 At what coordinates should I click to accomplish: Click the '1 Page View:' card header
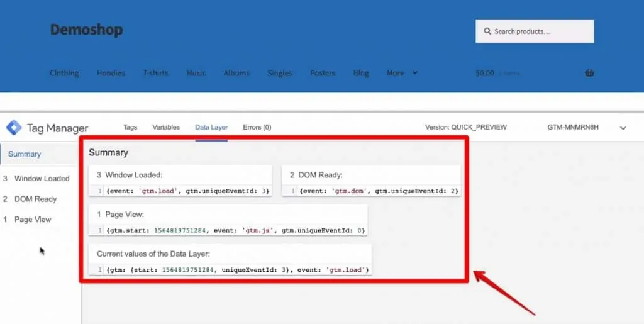[x=120, y=215]
